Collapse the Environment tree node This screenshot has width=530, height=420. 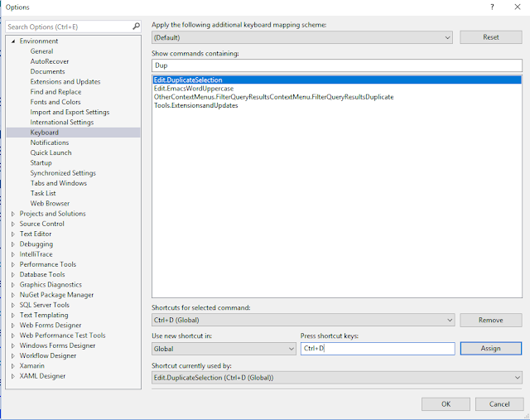click(x=13, y=41)
